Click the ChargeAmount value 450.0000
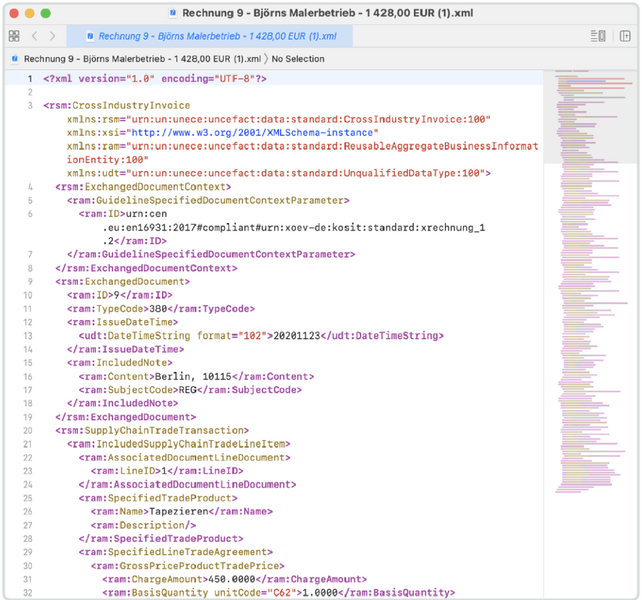 [x=230, y=578]
